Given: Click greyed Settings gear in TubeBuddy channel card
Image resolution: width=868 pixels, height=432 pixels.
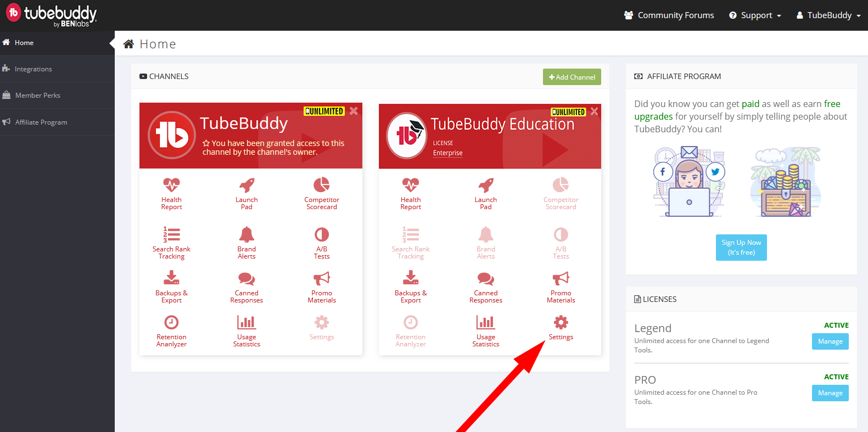Looking at the screenshot, I should coord(322,328).
